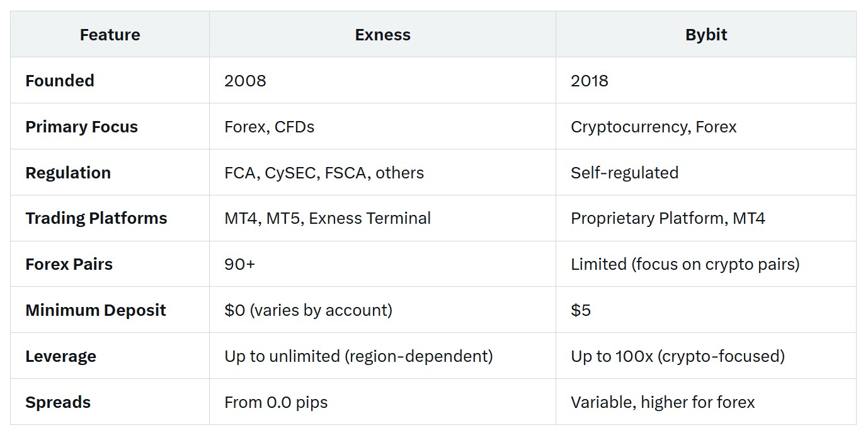Click the Minimum Deposit row label
Viewport: 868px width, 435px height.
click(x=96, y=310)
